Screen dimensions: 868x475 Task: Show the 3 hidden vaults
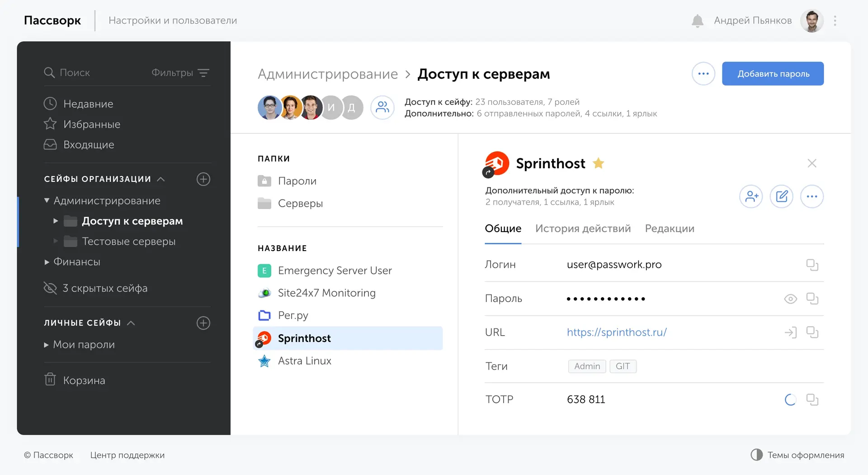tap(104, 288)
